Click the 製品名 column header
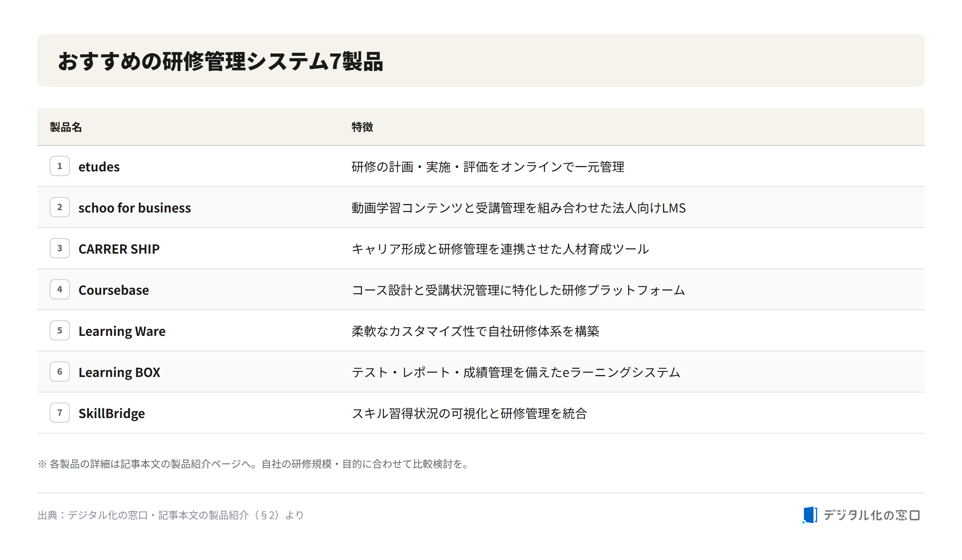Viewport: 962px width, 560px height. point(66,127)
